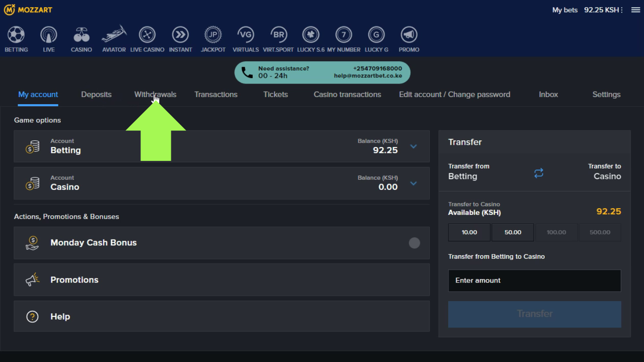This screenshot has height=362, width=644.
Task: Switch to the Withdrawals tab
Action: 155,94
